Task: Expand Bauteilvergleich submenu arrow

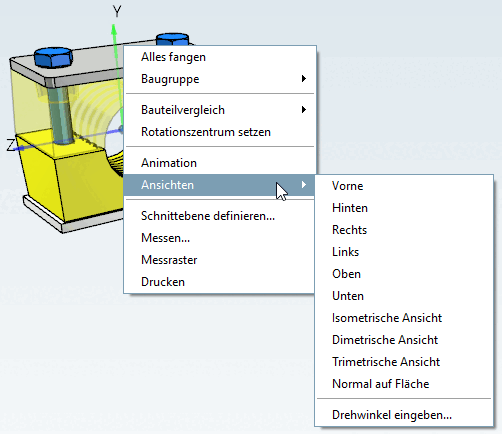Action: 304,109
